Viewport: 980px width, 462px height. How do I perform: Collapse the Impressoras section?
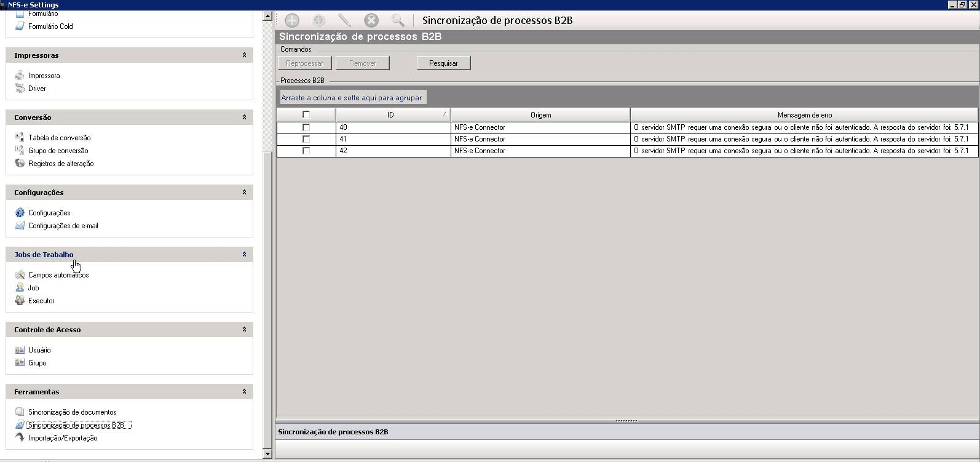tap(244, 55)
